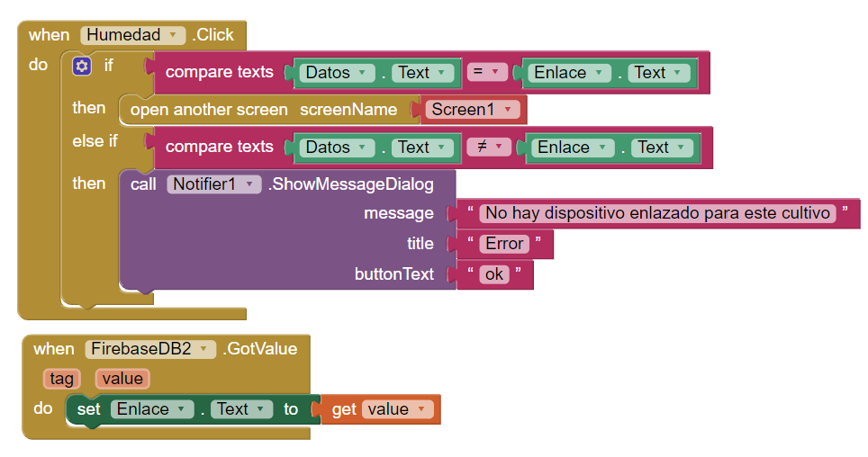Select the 'open another screen' block label
The width and height of the screenshot is (868, 457).
click(209, 110)
